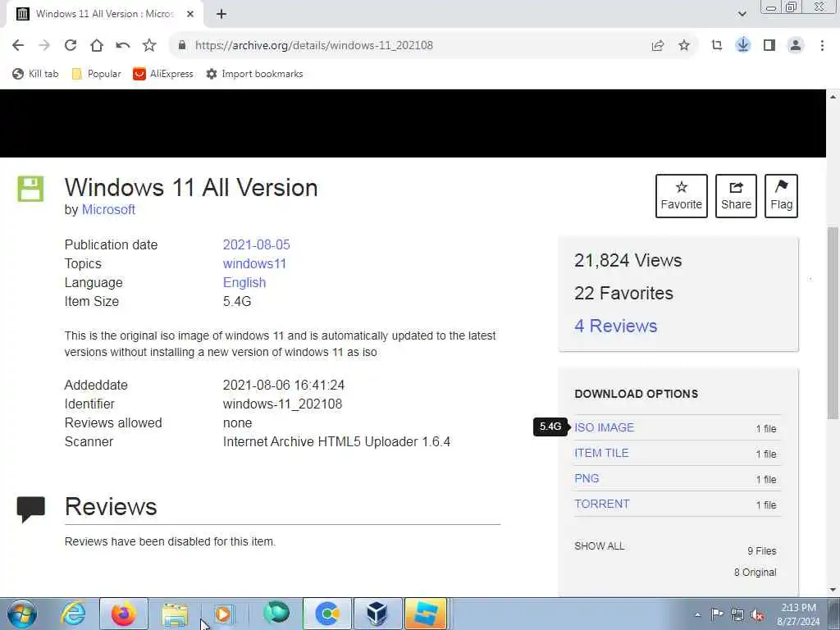Screen dimensions: 840x630
Task: Open the media player taskbar icon
Action: pyautogui.click(x=224, y=614)
